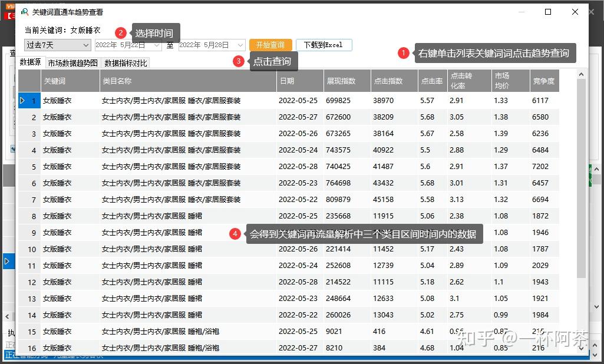The image size is (604, 364).
Task: Switch to the 市场数据趋势图 tab
Action: pyautogui.click(x=73, y=63)
